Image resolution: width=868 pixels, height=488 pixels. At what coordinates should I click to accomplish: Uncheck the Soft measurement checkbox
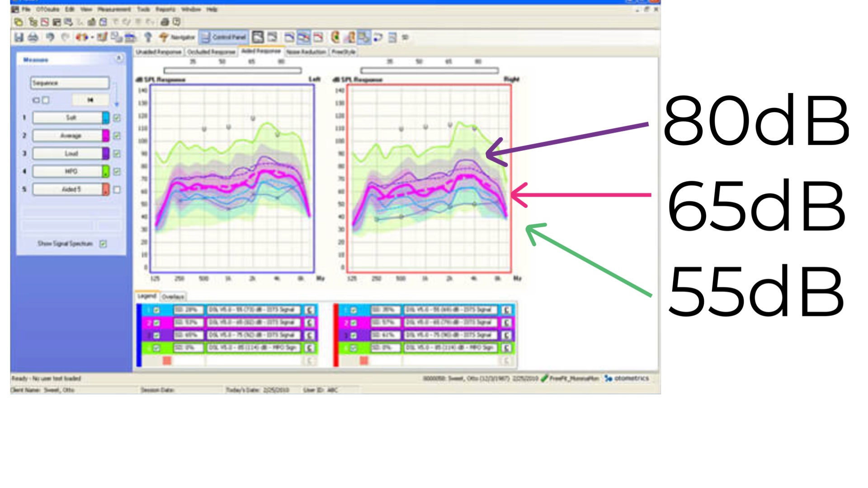(x=117, y=118)
